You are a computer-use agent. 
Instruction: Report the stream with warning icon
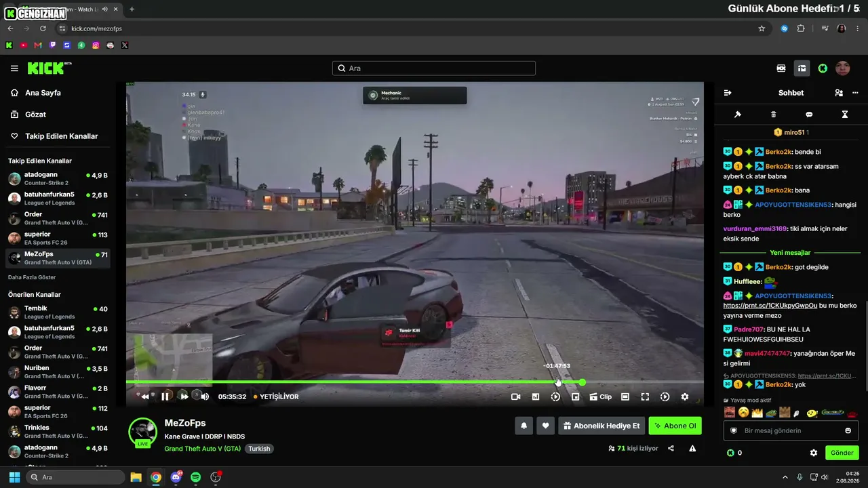click(692, 448)
